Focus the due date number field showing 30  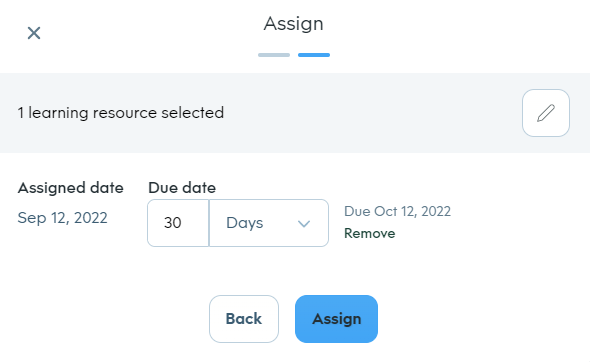click(x=178, y=223)
